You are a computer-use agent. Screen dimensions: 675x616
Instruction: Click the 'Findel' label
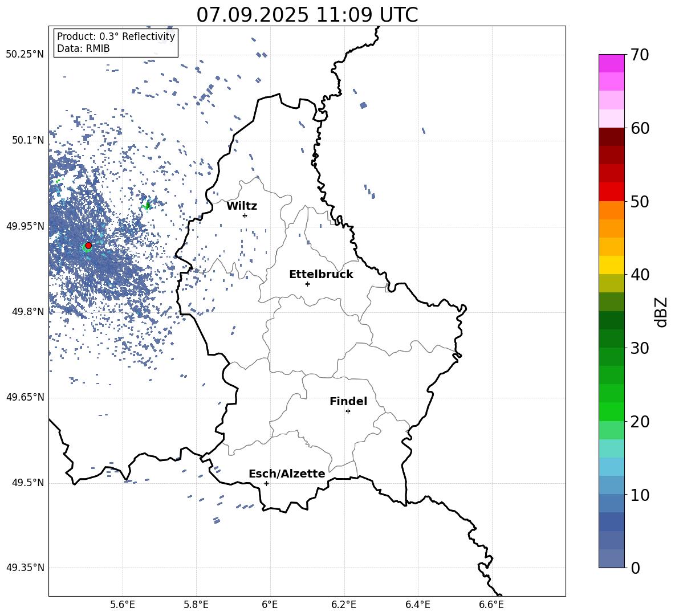[x=348, y=401]
